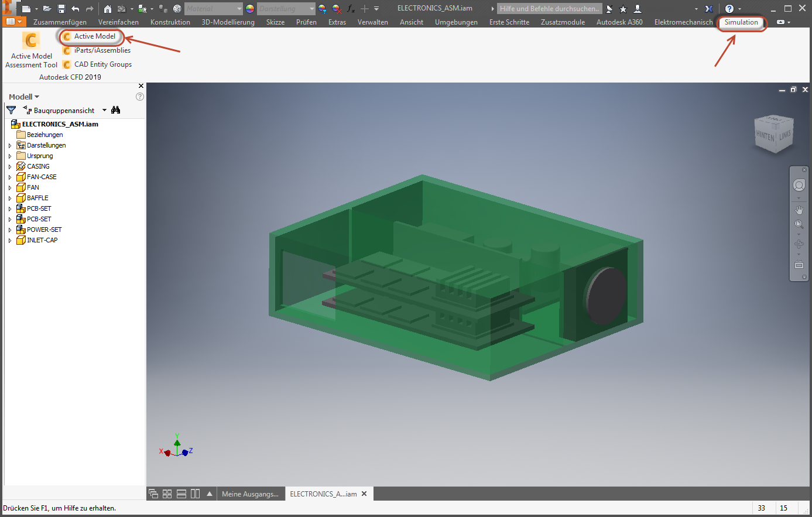Click the cascade windows icon at the bottom
Viewport: 812px width, 517px height.
[x=153, y=494]
